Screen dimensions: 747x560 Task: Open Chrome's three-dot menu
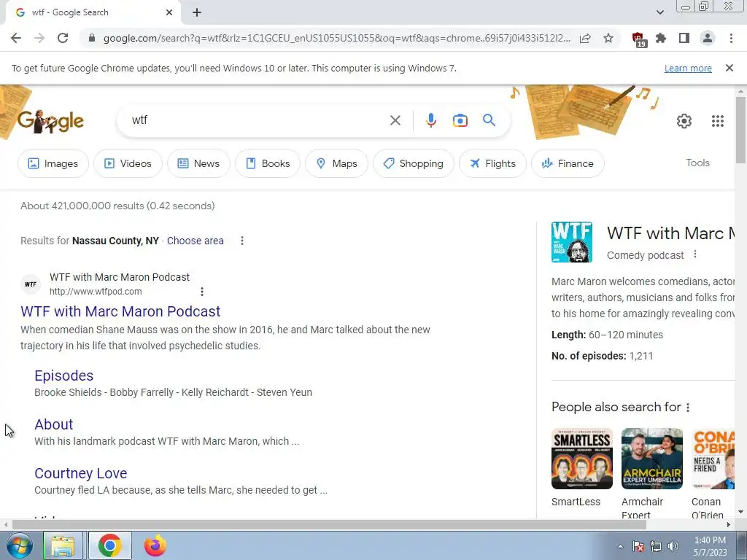(x=731, y=38)
